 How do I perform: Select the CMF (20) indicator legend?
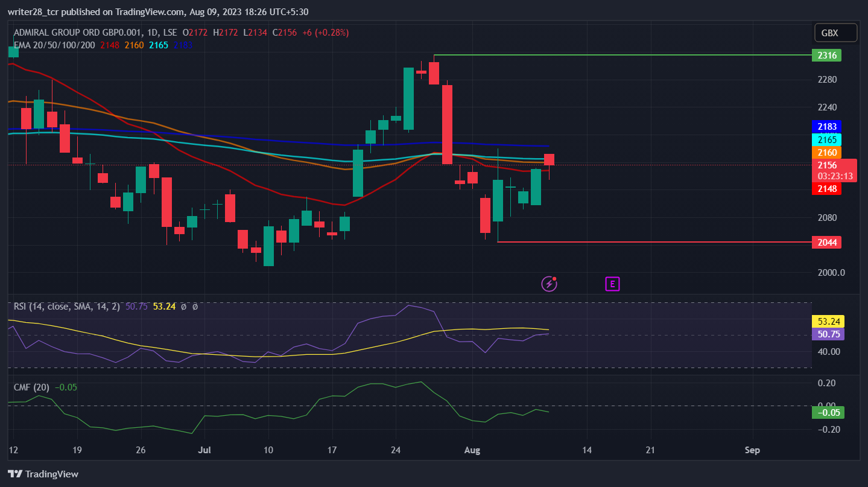33,387
